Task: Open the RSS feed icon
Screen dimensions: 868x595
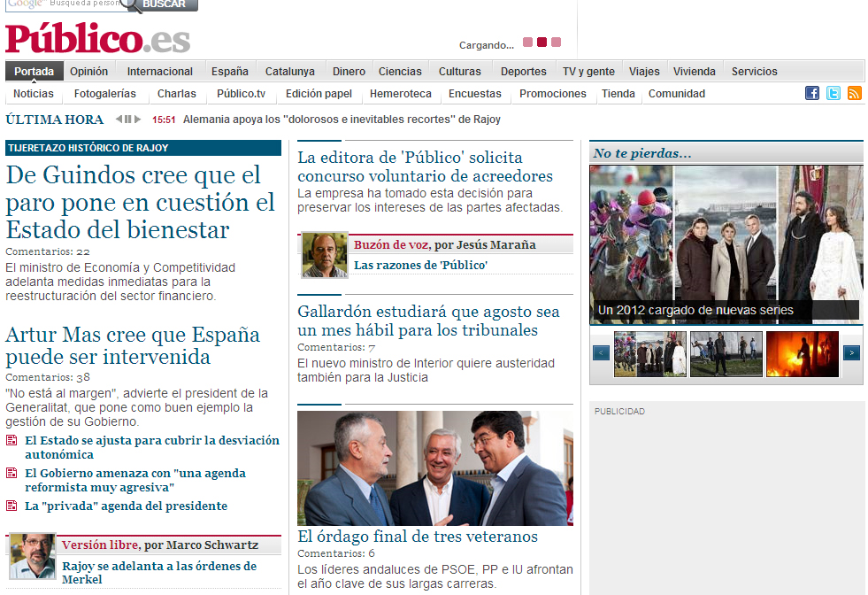Action: pyautogui.click(x=854, y=94)
